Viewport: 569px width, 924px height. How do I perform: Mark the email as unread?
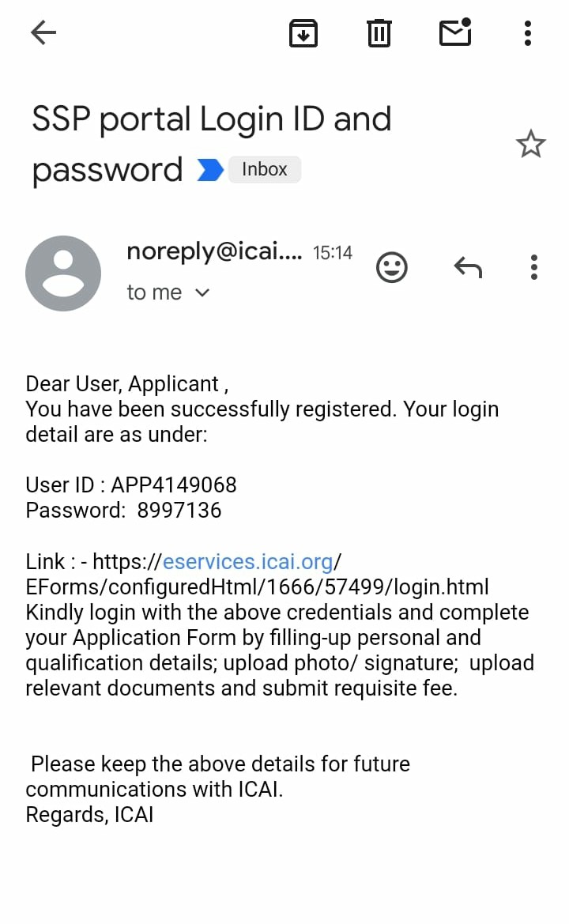tap(455, 32)
